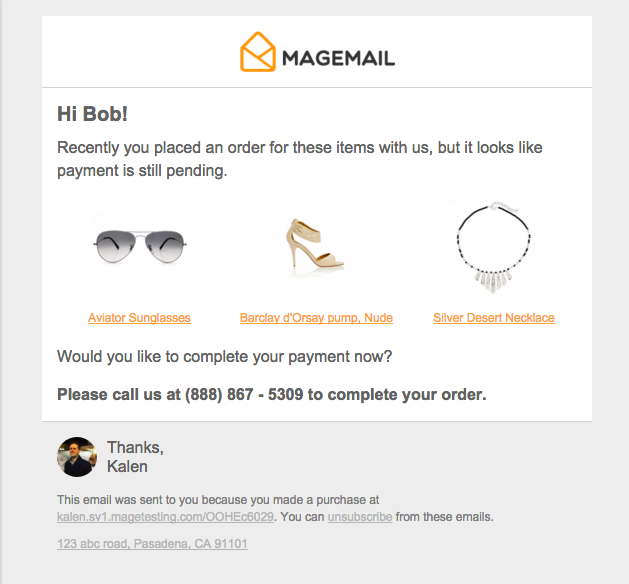This screenshot has height=584, width=629.
Task: Click the phone number (888) 867 - 5309
Action: click(x=244, y=394)
